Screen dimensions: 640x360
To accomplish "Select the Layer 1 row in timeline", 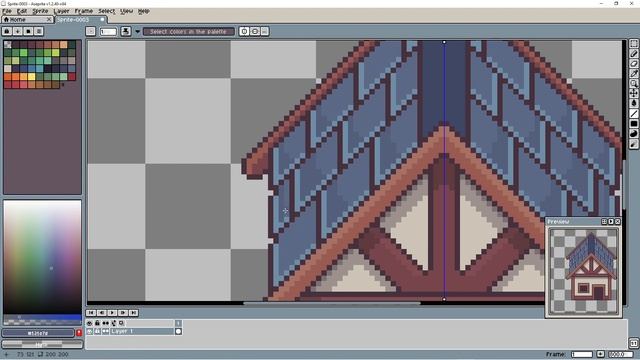I will pyautogui.click(x=142, y=331).
